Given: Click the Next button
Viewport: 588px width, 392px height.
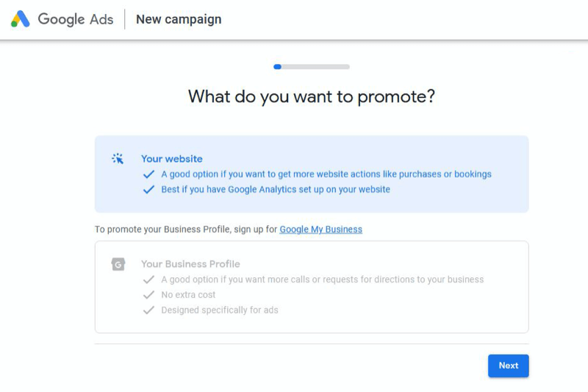Looking at the screenshot, I should (x=509, y=366).
